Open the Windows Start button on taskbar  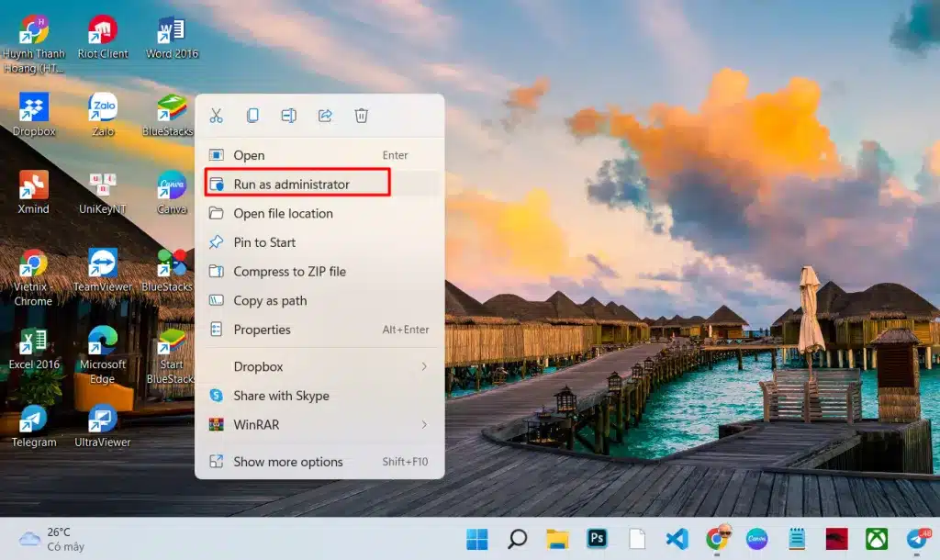(477, 539)
